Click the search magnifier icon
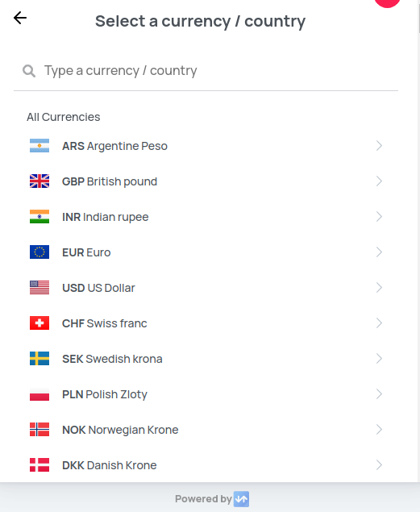420x512 pixels. 29,70
